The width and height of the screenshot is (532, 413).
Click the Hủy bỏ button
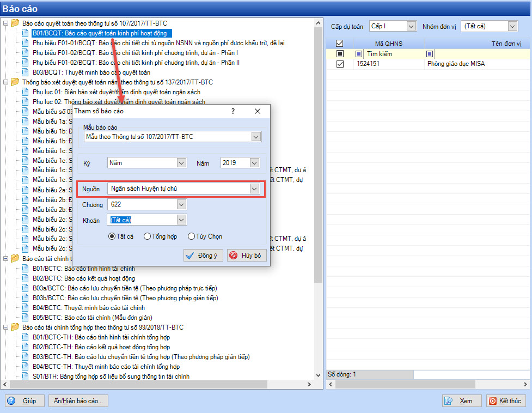[247, 256]
